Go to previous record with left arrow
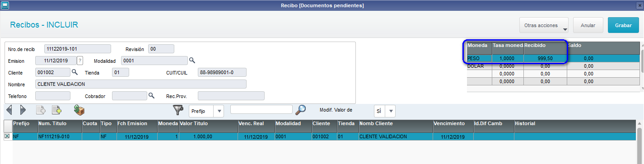The height and width of the screenshot is (164, 644). click(x=9, y=110)
